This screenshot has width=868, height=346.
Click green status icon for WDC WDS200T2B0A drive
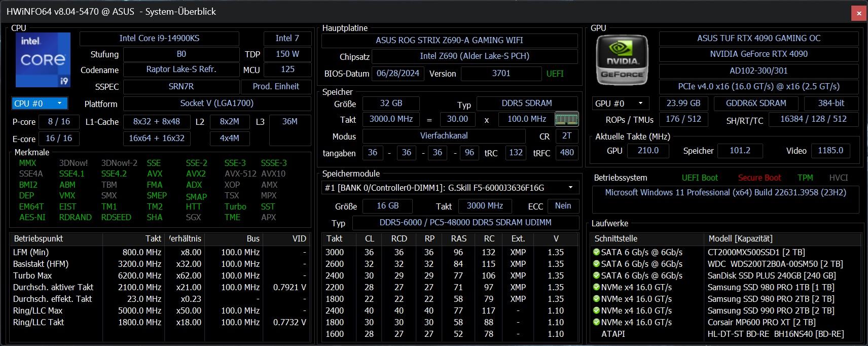pyautogui.click(x=596, y=264)
